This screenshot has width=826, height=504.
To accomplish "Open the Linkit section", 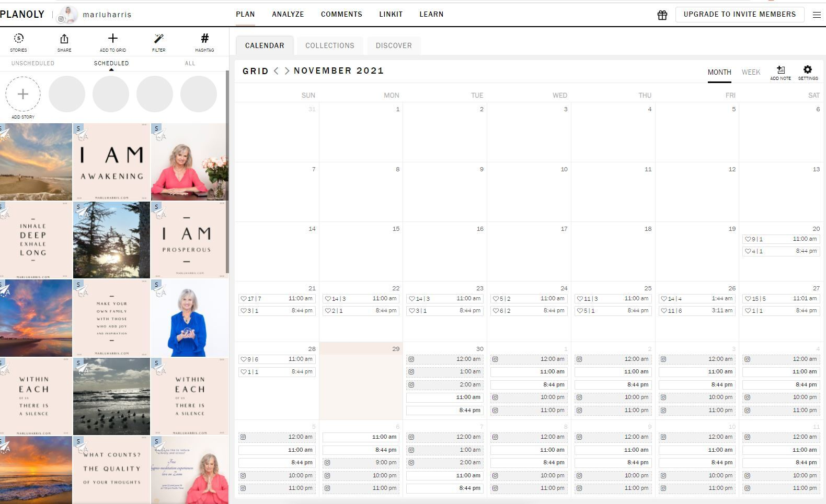I will 391,15.
